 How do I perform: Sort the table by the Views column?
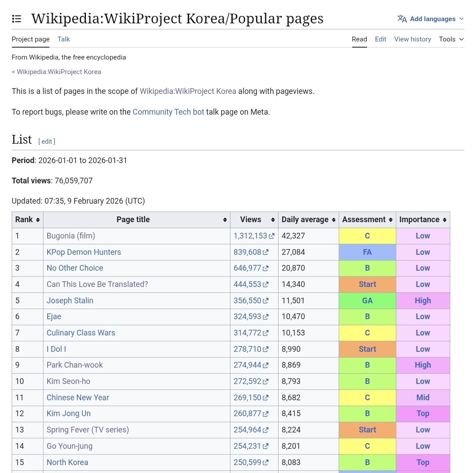pyautogui.click(x=272, y=220)
